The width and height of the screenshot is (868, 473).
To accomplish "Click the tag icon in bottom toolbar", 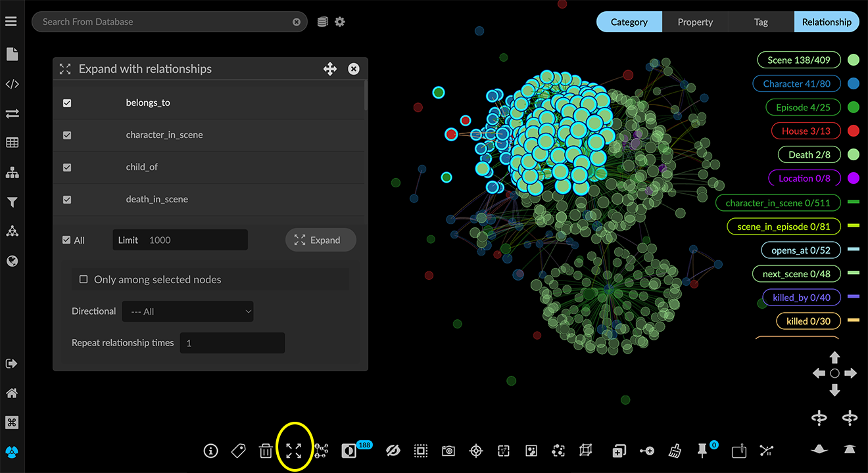I will [x=238, y=451].
